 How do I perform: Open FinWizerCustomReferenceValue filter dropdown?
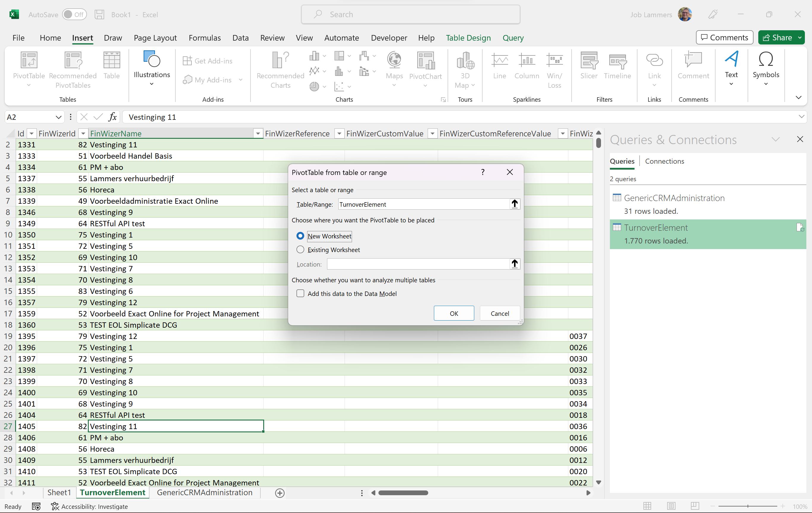[x=562, y=134]
